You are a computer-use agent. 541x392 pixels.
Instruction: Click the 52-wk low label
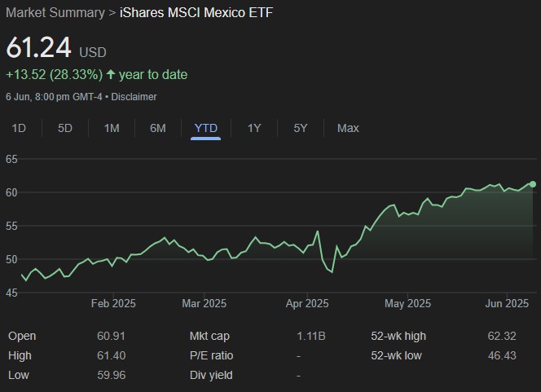(x=396, y=356)
